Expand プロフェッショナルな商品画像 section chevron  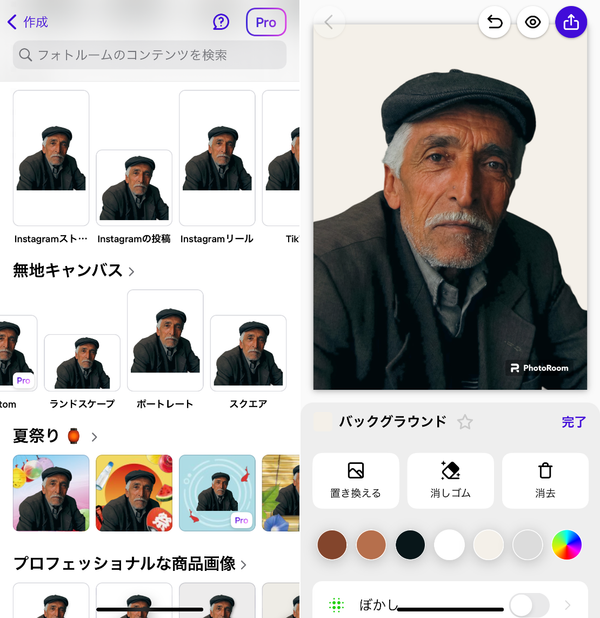(x=244, y=565)
